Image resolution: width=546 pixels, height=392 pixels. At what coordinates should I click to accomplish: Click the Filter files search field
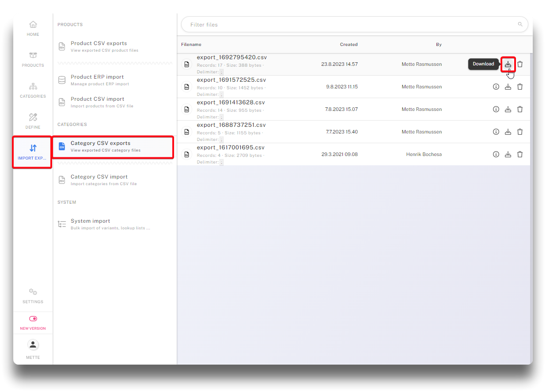tap(349, 25)
